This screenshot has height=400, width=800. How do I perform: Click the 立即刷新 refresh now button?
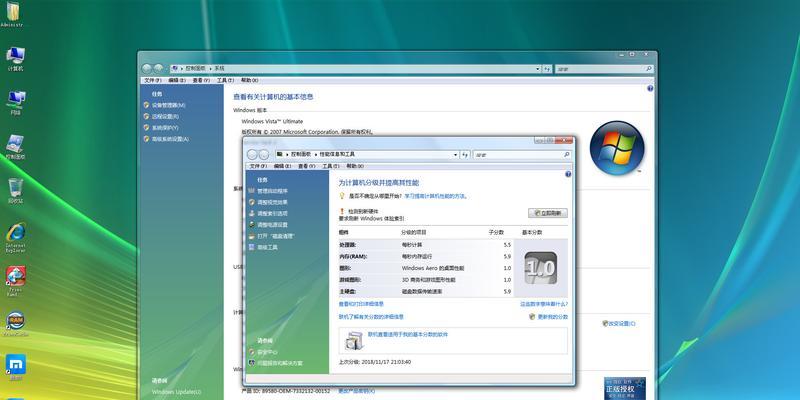click(547, 213)
